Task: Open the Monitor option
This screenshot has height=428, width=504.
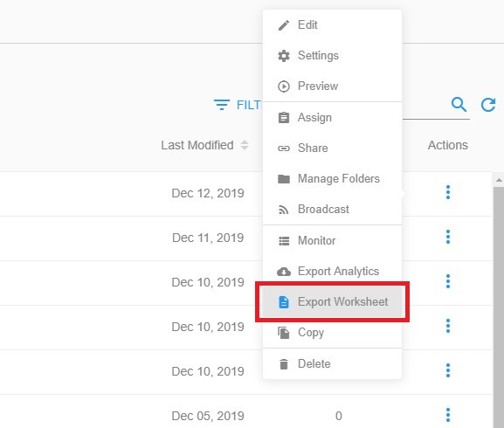Action: [x=332, y=241]
